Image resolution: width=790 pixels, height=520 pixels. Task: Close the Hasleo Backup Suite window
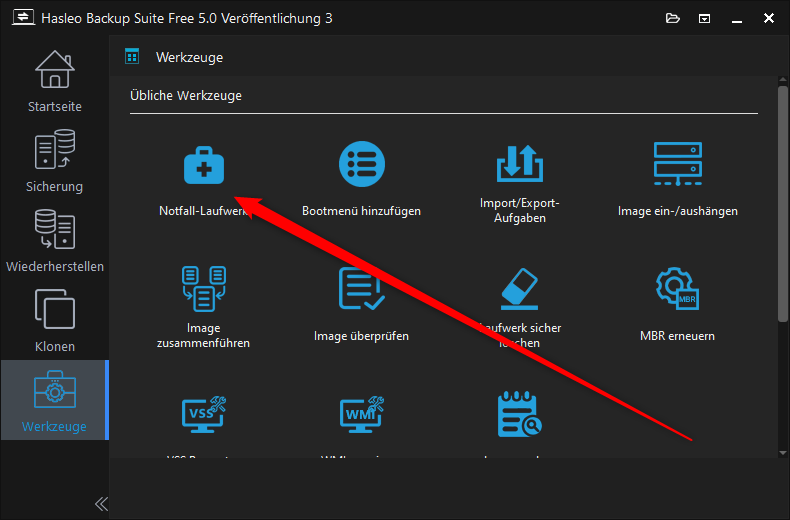click(768, 19)
